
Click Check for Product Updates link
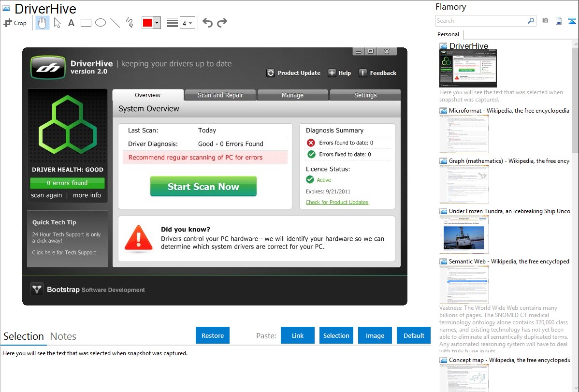337,202
